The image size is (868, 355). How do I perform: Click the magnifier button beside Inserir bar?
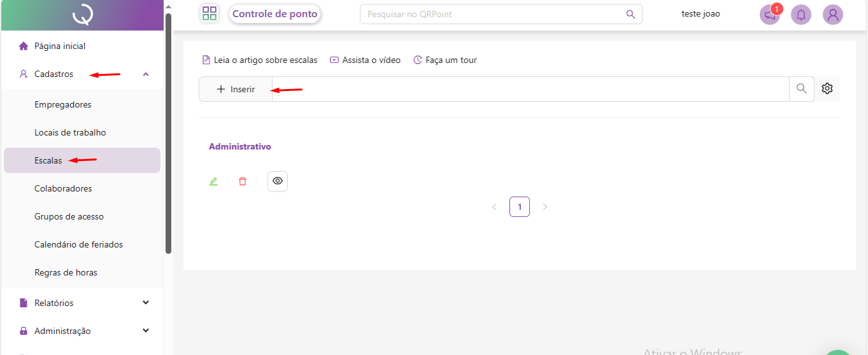tap(802, 89)
